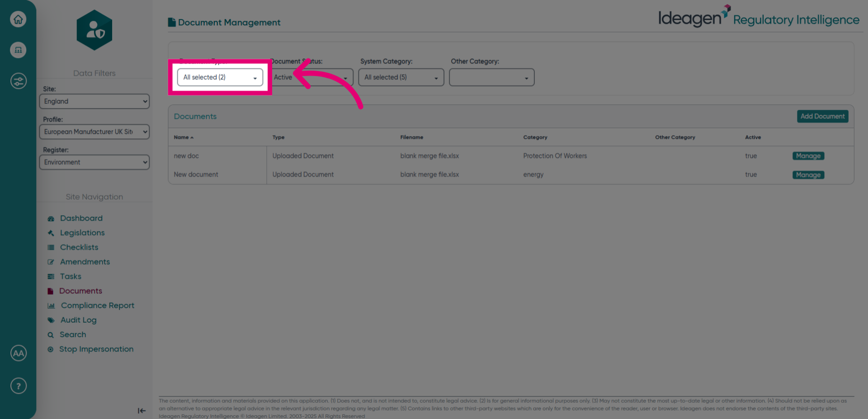868x419 pixels.
Task: Click the Legislations gavel icon
Action: click(x=51, y=233)
